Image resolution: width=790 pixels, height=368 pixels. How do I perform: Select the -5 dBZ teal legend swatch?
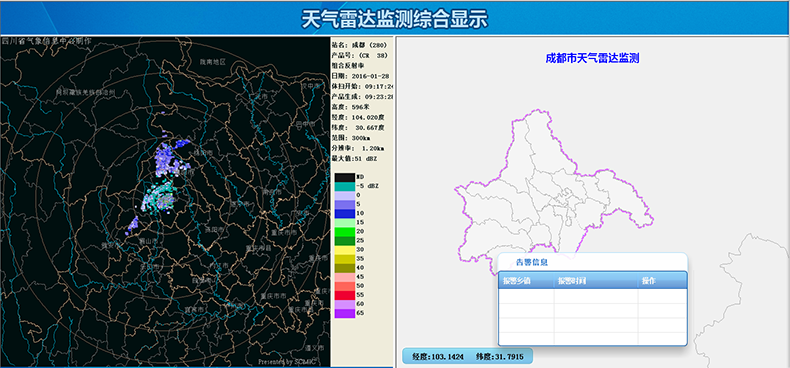pos(344,186)
